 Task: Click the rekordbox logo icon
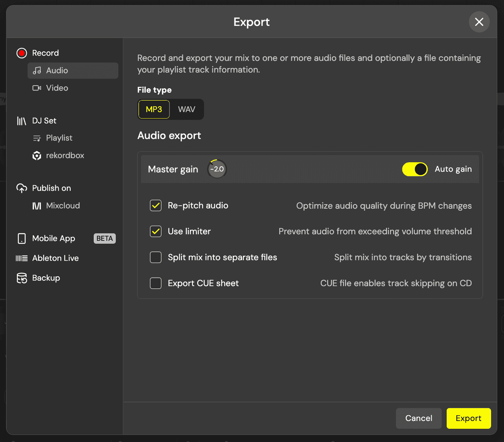37,156
